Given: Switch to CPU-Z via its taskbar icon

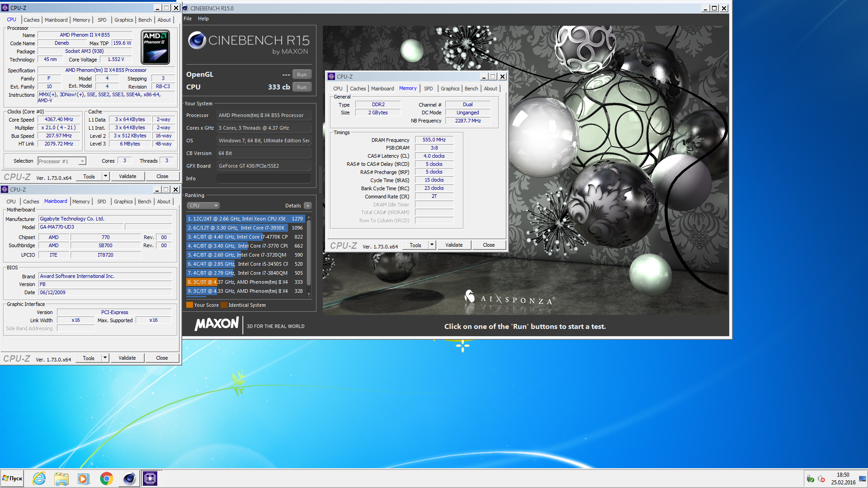Looking at the screenshot, I should tap(150, 479).
